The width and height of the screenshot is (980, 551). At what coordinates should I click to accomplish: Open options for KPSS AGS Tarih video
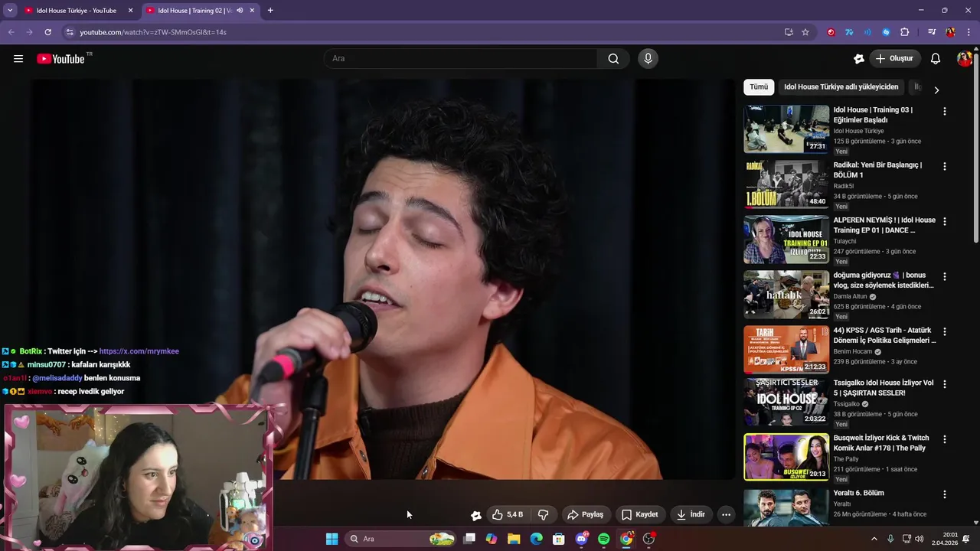tap(944, 331)
